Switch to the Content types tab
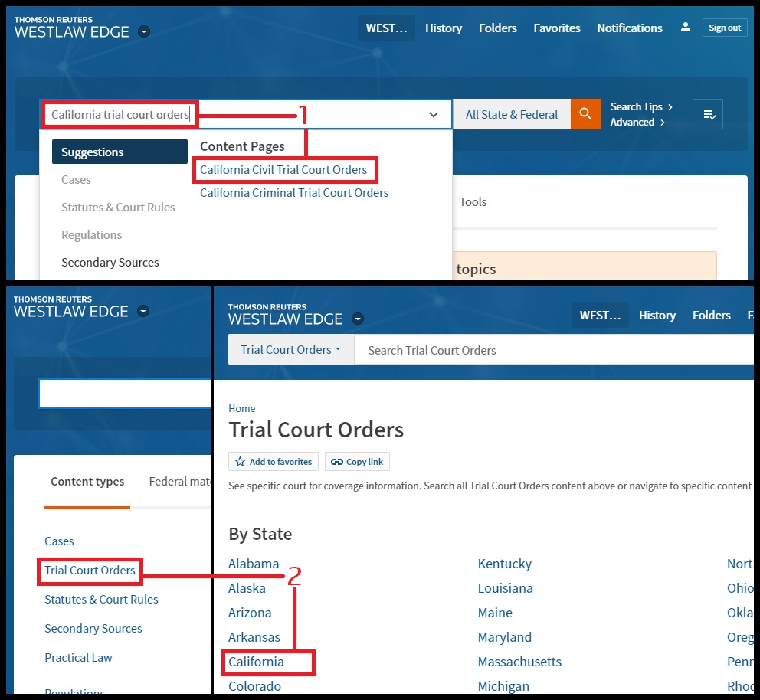This screenshot has width=760, height=700. 87,482
